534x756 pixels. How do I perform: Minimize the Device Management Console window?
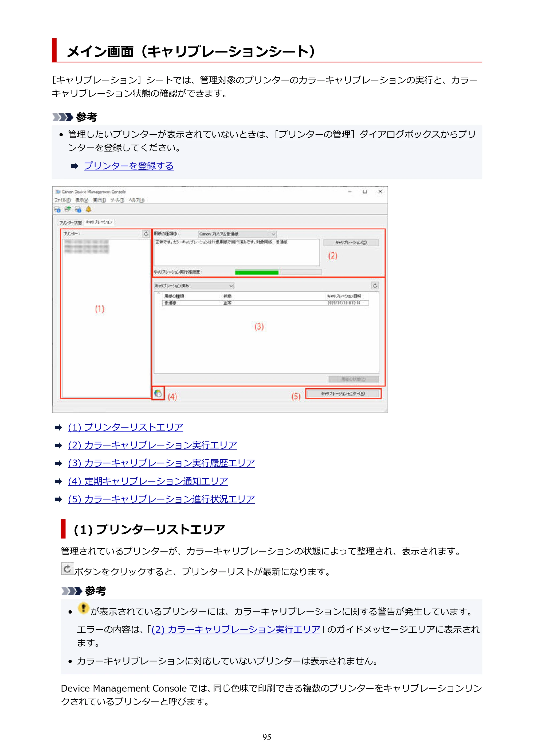tap(350, 192)
